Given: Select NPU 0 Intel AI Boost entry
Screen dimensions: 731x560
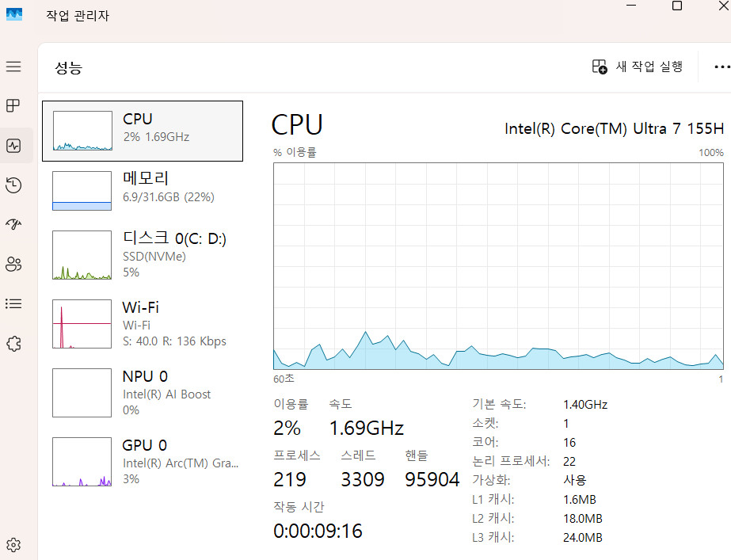Looking at the screenshot, I should coord(143,392).
